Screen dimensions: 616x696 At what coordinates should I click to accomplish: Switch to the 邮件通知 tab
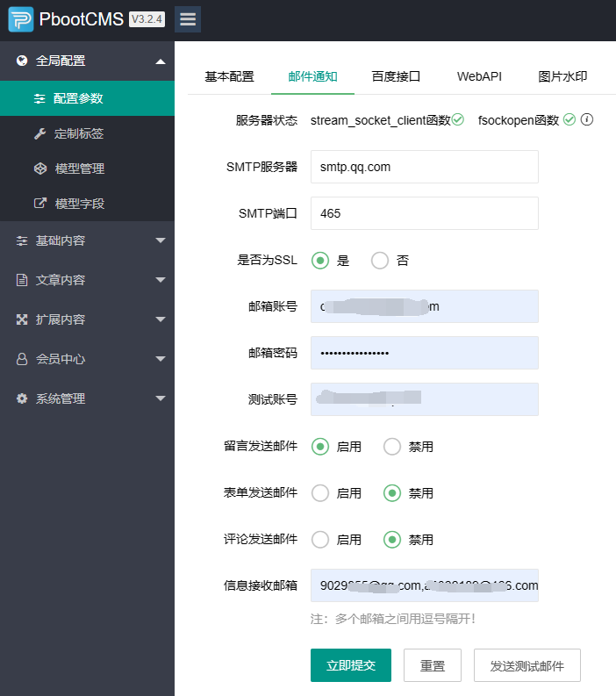tap(313, 76)
